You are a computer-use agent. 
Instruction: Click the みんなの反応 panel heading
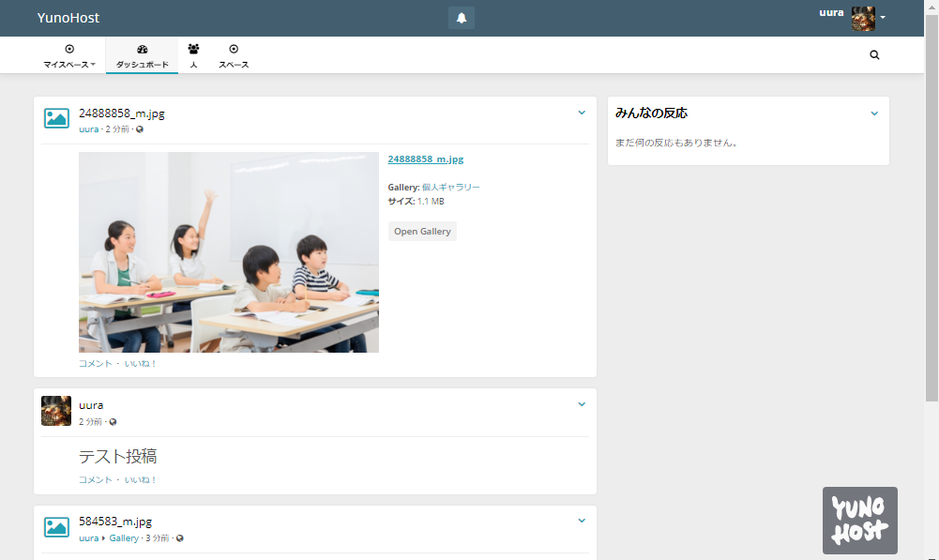tap(652, 114)
